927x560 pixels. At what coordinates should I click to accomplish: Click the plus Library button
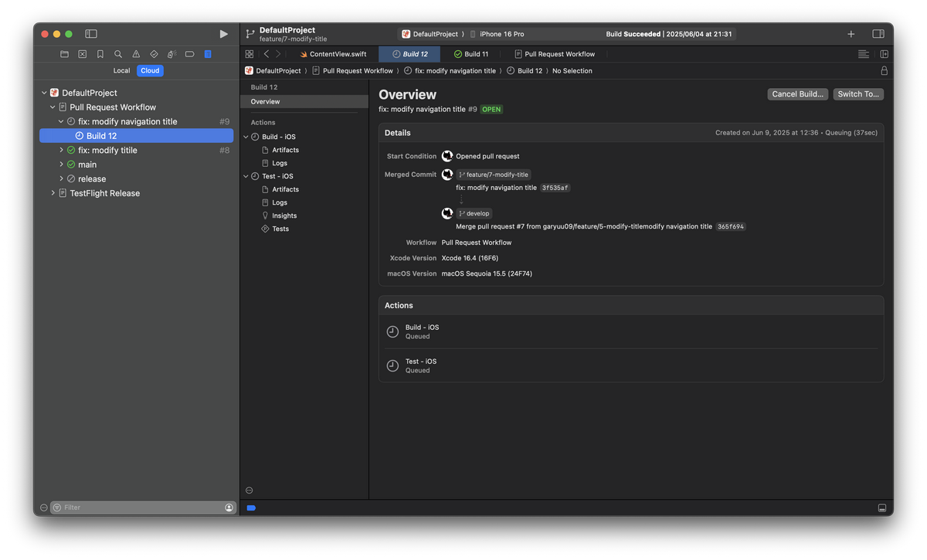[851, 34]
